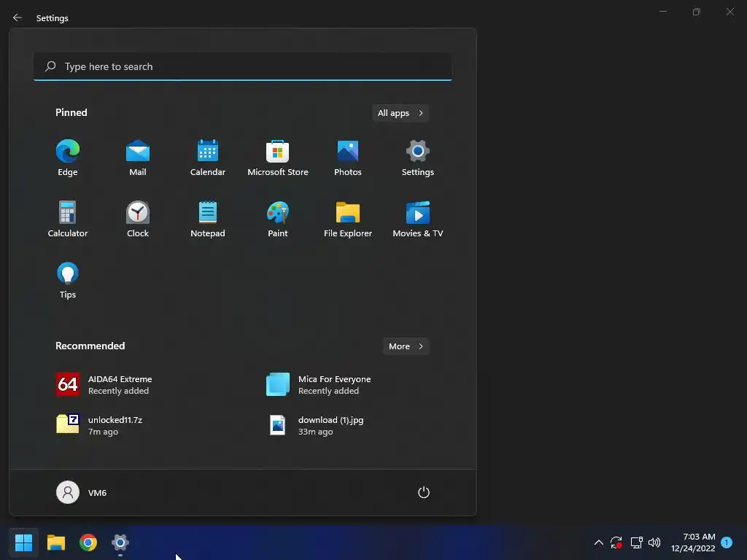
Task: Open File Explorer from the taskbar
Action: coord(56,542)
